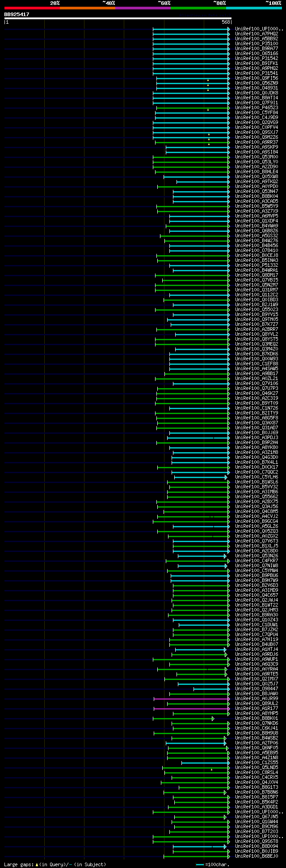
Task: Click the magenta alignment bar for A1R177
Action: tap(192, 708)
